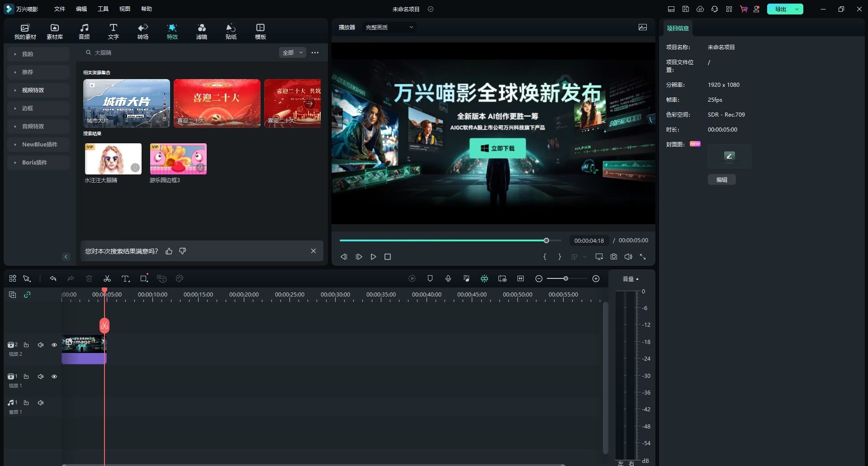Screen dimensions: 868x466
Task: Stop the preview playback
Action: click(x=388, y=257)
